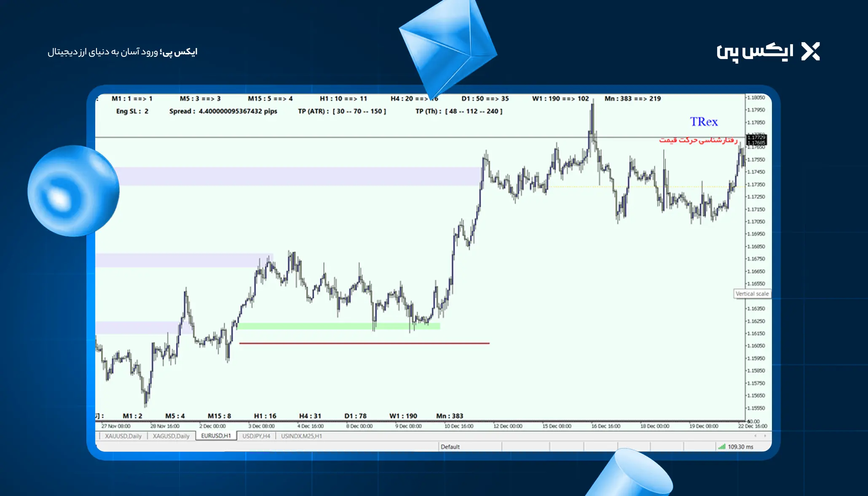Switch to the XAUUSD,Daily chart tab
Viewport: 868px width, 496px height.
[123, 436]
